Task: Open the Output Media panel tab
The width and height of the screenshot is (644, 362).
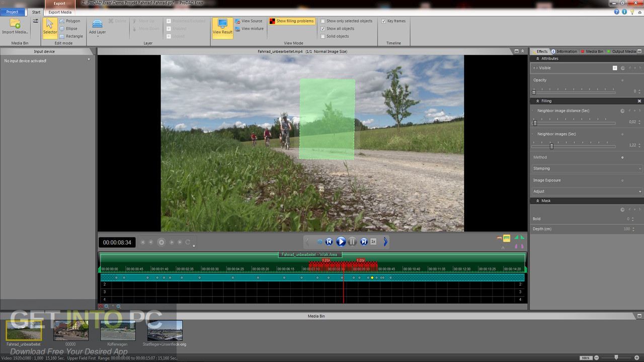Action: click(621, 51)
